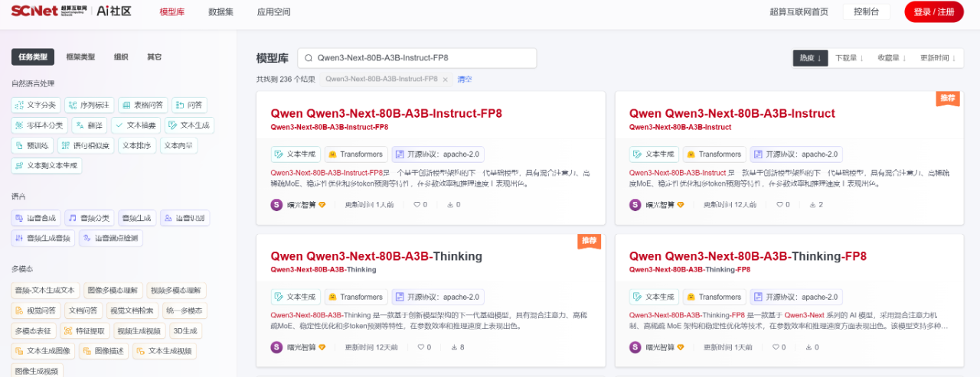Toggle the 文本排序 task filter
Screen dimensions: 980x377
tap(137, 145)
